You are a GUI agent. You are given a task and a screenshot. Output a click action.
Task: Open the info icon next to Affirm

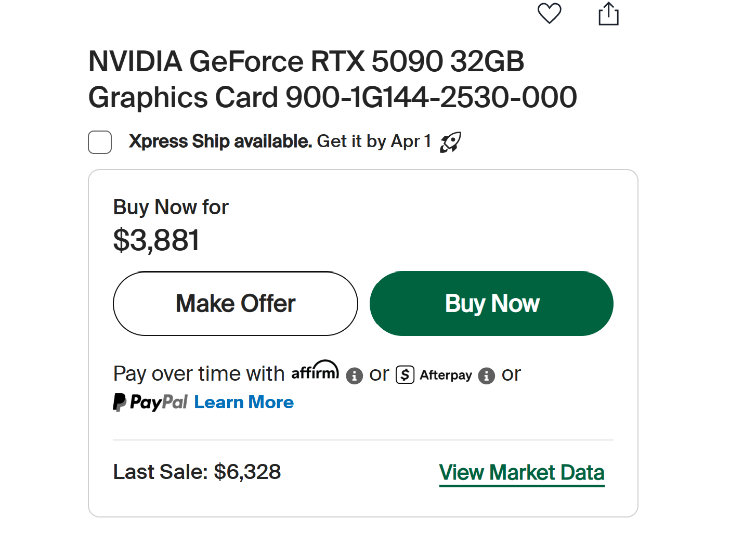[x=354, y=375]
